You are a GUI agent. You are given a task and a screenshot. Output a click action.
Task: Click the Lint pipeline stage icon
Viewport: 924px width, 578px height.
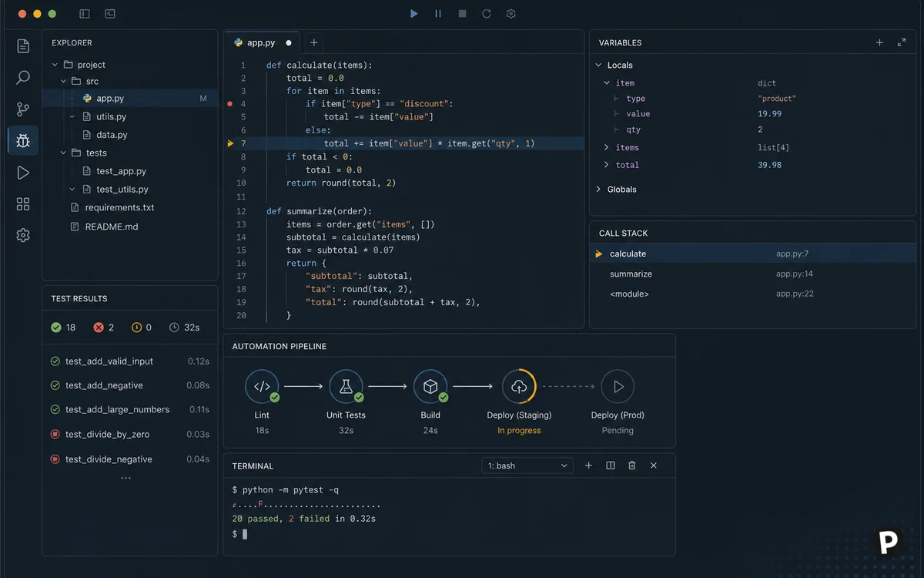coord(262,387)
